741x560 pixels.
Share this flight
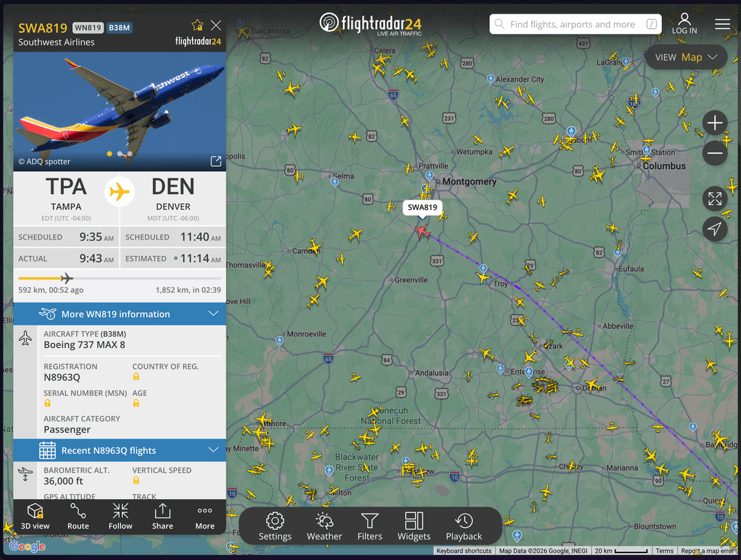click(x=163, y=517)
